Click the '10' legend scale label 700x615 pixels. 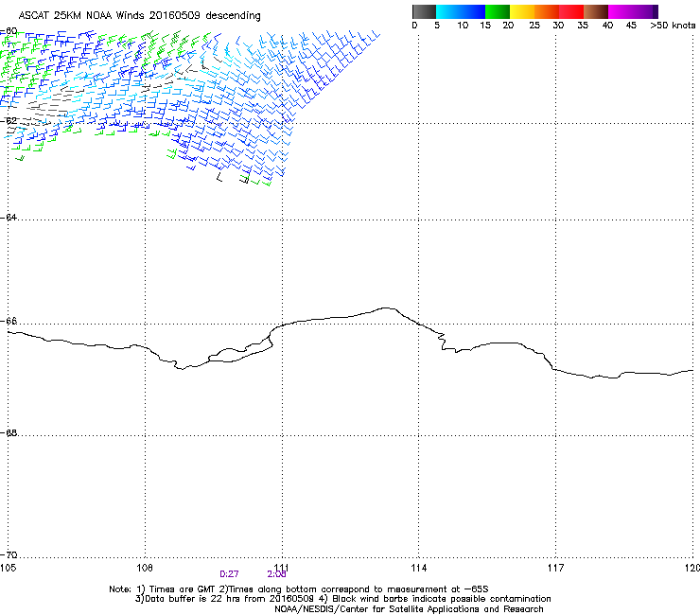click(x=463, y=26)
